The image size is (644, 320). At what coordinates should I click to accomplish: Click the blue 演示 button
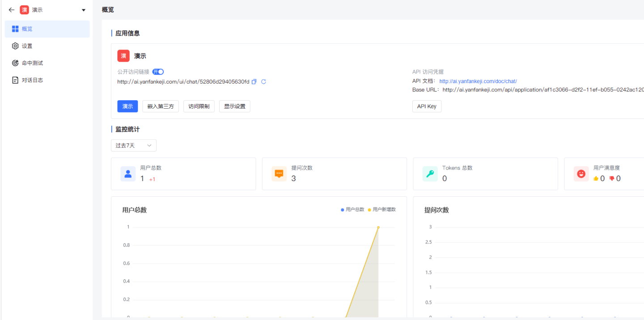coord(127,106)
